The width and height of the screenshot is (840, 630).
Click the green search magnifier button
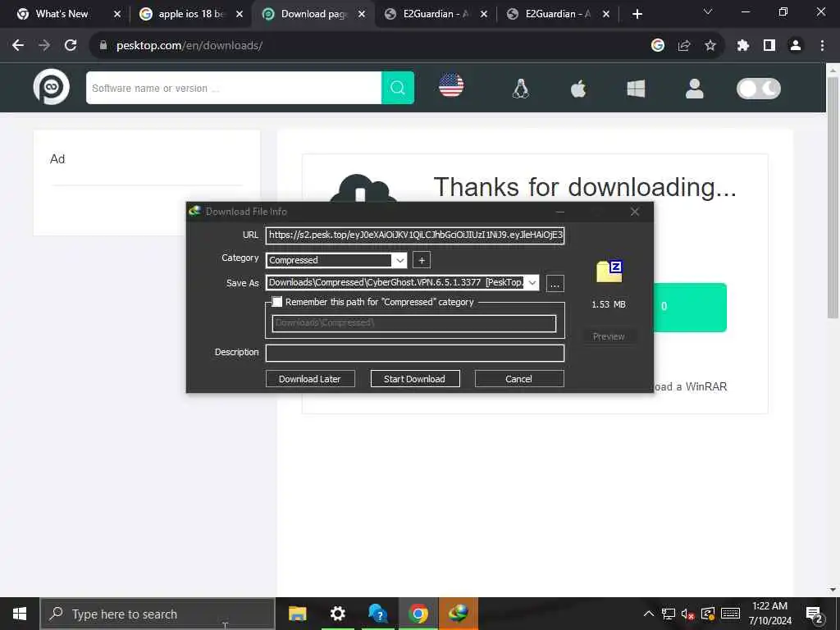[x=398, y=88]
